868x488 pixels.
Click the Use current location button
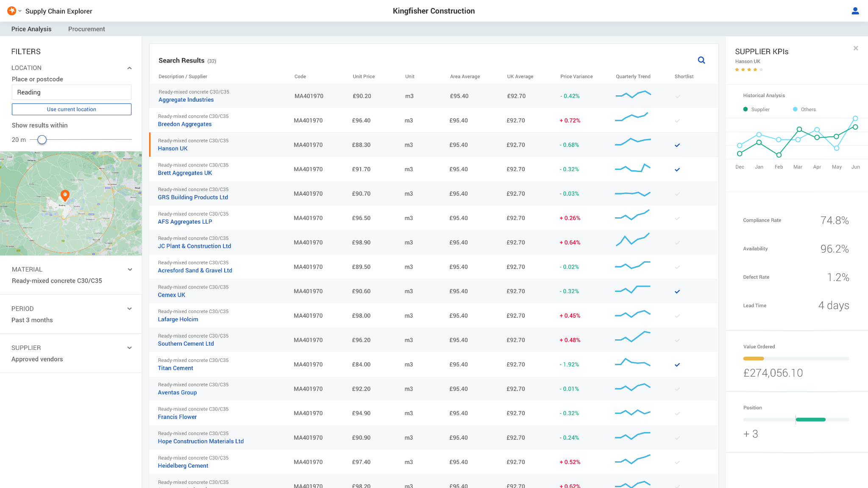(72, 109)
